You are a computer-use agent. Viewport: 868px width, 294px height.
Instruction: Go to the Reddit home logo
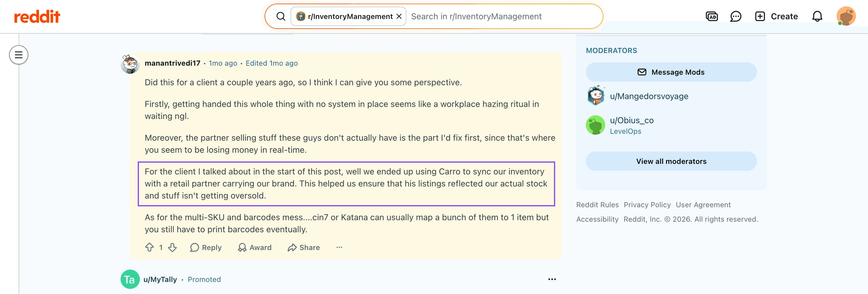(x=37, y=16)
